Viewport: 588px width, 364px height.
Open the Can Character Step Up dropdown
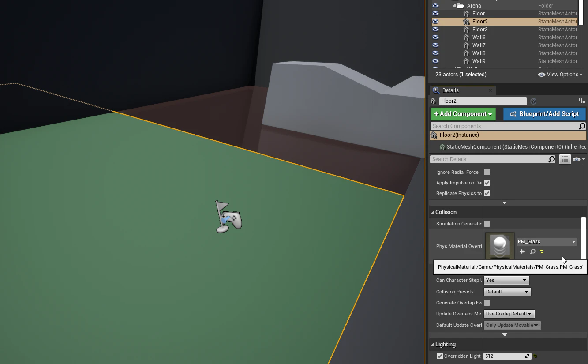coord(506,280)
